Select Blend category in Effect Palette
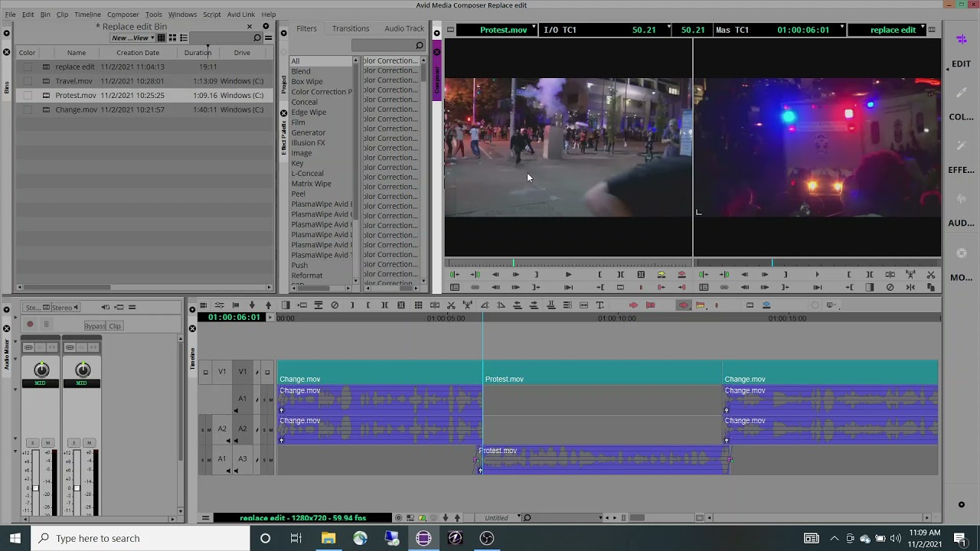The width and height of the screenshot is (980, 551). coord(301,71)
